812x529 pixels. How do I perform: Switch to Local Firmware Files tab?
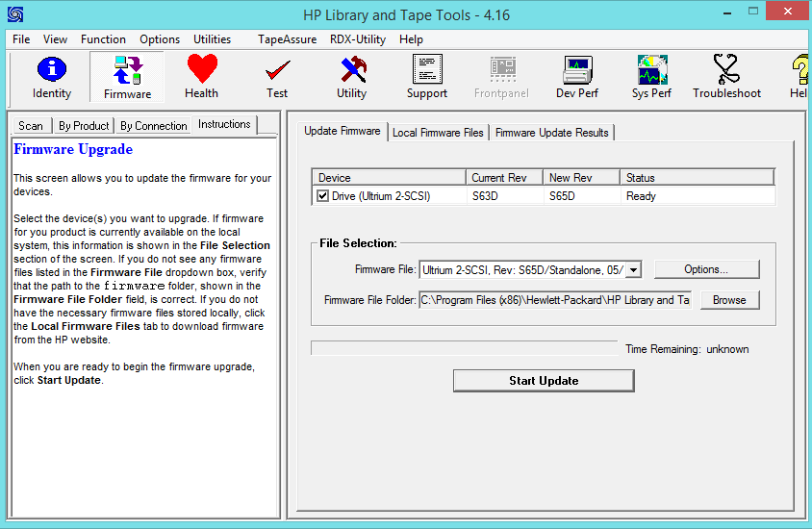tap(438, 133)
